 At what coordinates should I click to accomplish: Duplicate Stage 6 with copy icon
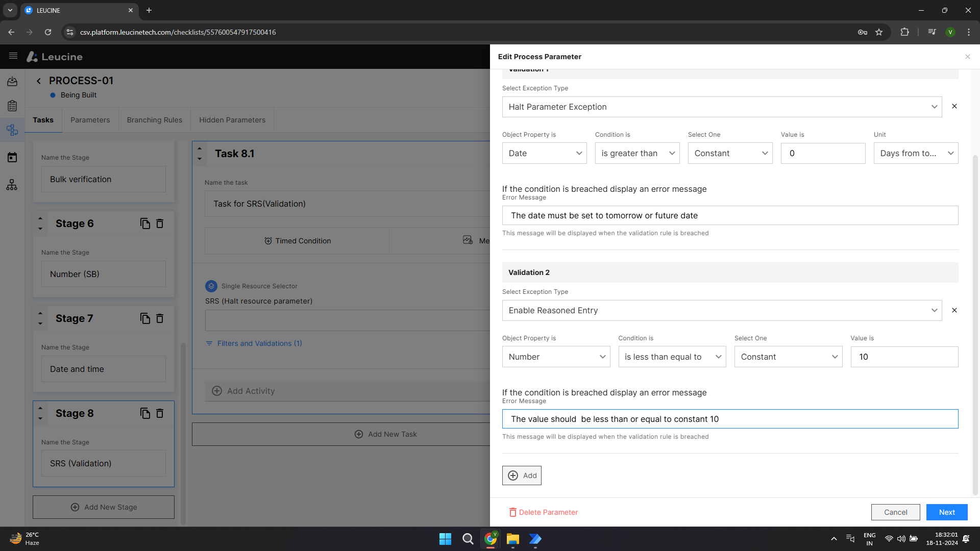(x=145, y=223)
